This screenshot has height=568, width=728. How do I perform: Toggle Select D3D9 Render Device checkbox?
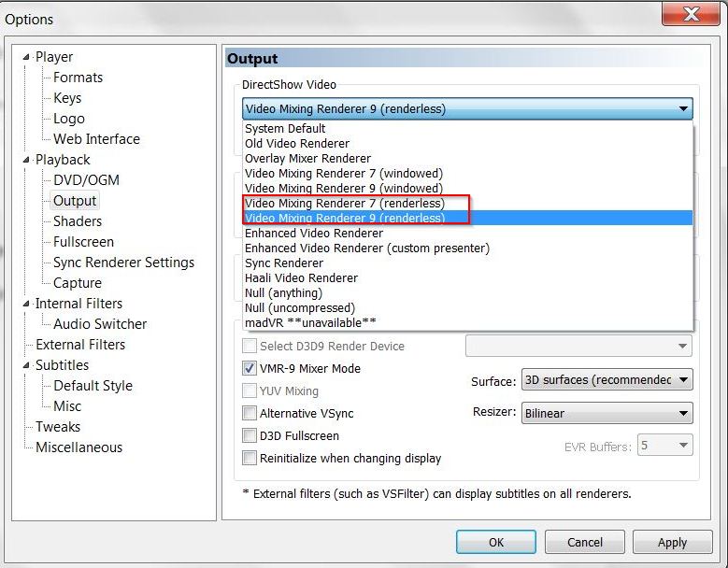pyautogui.click(x=250, y=346)
